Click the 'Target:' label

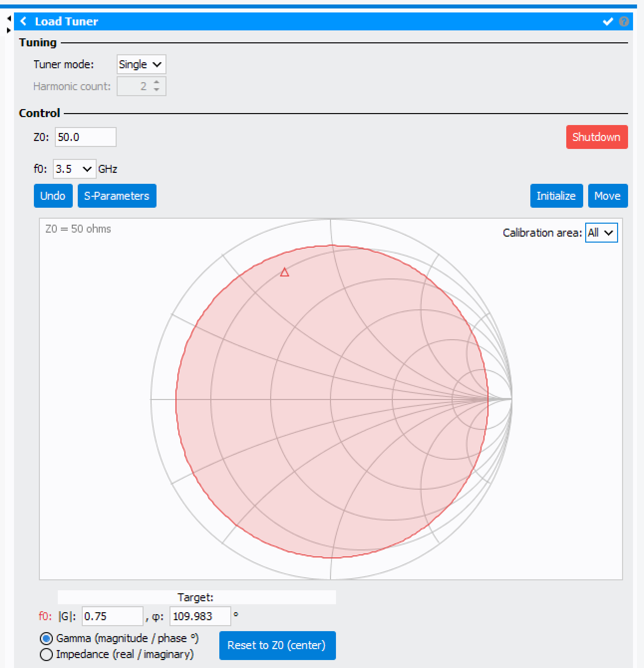[195, 597]
